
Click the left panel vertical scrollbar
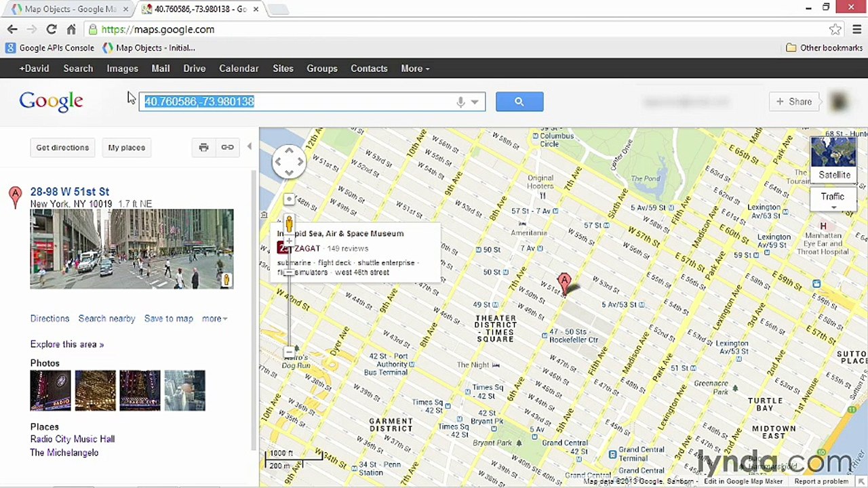tap(255, 309)
